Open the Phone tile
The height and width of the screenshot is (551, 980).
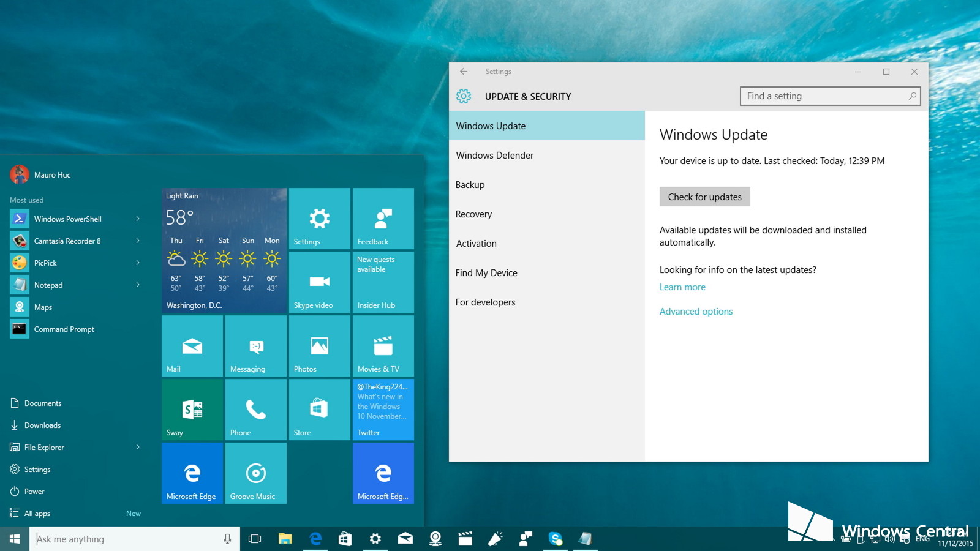[256, 409]
